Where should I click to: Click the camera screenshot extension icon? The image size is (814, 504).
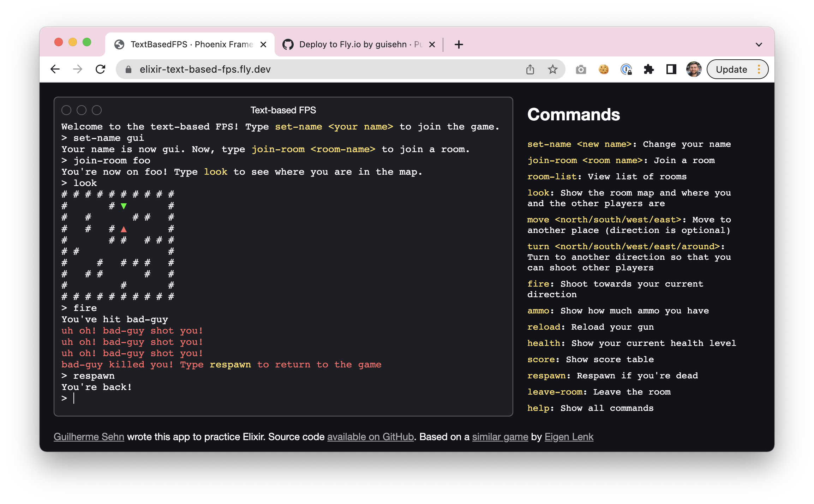pos(581,69)
